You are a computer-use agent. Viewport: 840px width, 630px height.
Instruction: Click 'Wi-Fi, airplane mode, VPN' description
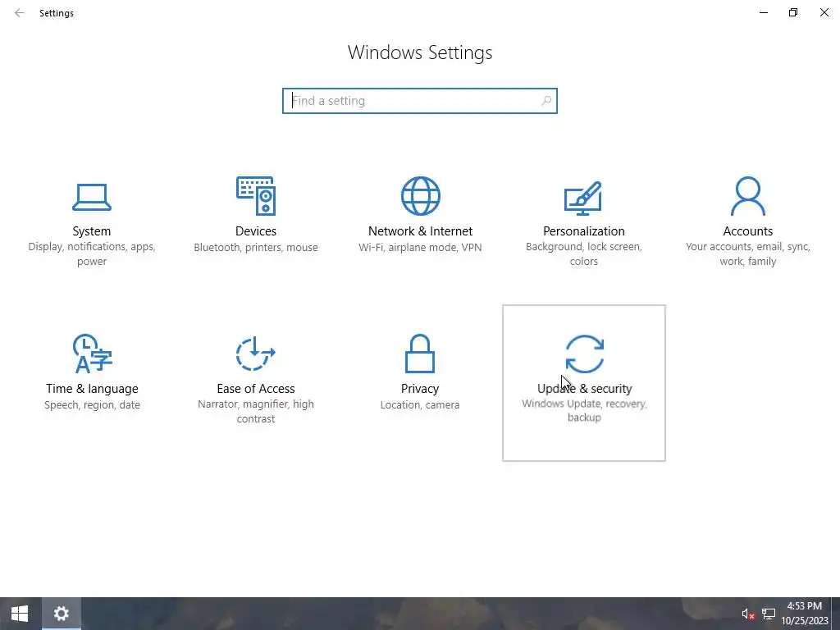point(420,247)
